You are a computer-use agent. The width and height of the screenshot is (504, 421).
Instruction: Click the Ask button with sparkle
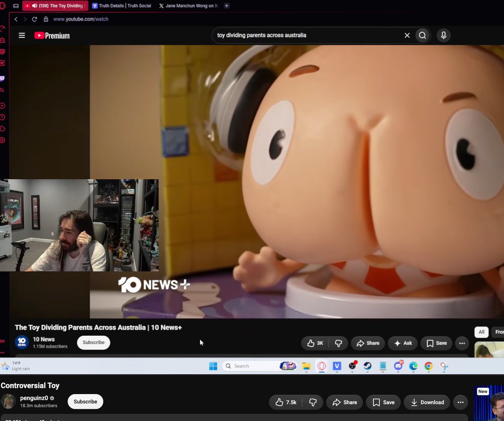click(x=403, y=343)
